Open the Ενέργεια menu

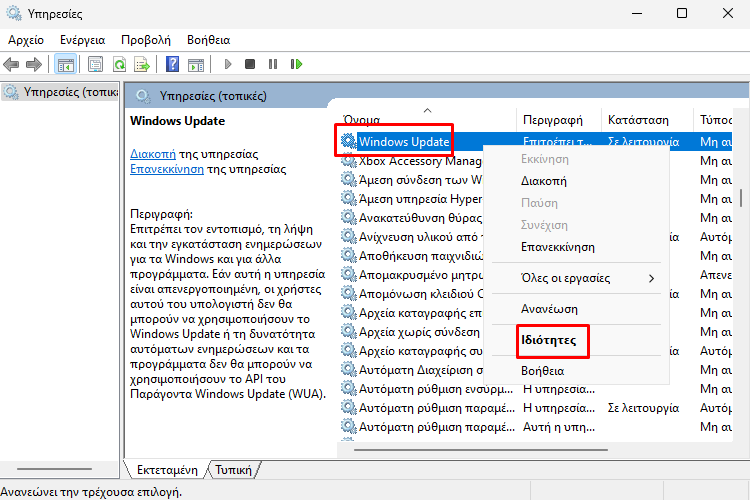click(82, 40)
